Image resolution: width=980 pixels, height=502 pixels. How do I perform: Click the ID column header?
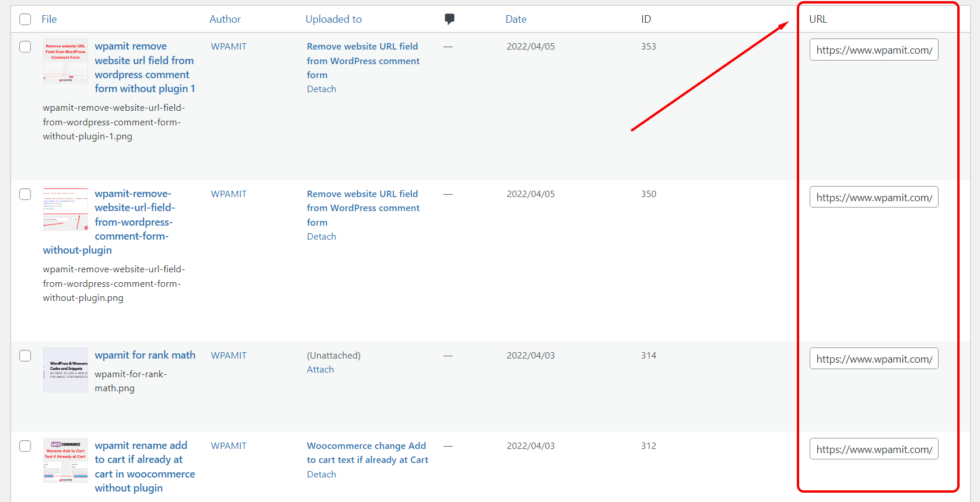coord(646,19)
